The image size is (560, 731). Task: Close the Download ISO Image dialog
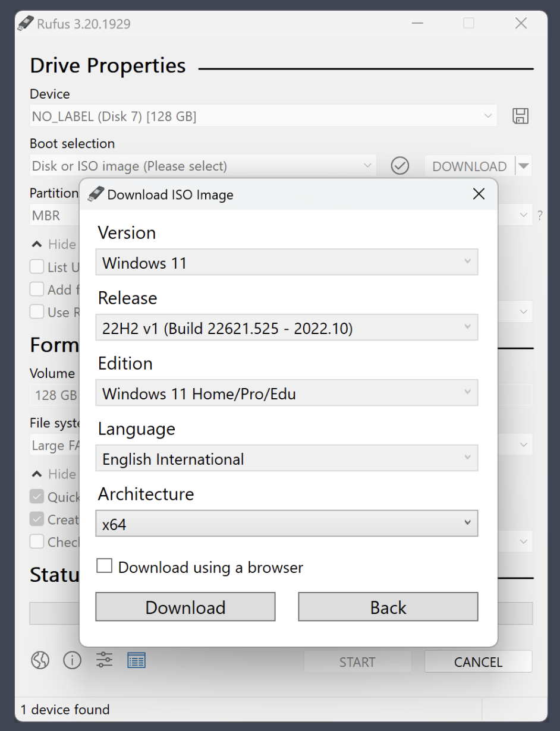(479, 194)
